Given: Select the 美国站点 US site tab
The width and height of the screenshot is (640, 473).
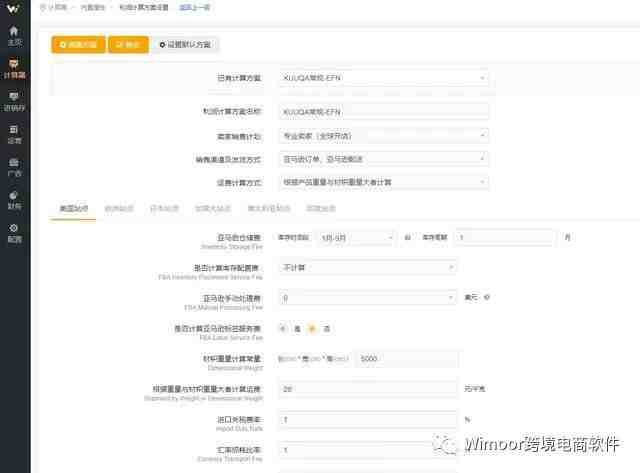Looking at the screenshot, I should pos(74,209).
